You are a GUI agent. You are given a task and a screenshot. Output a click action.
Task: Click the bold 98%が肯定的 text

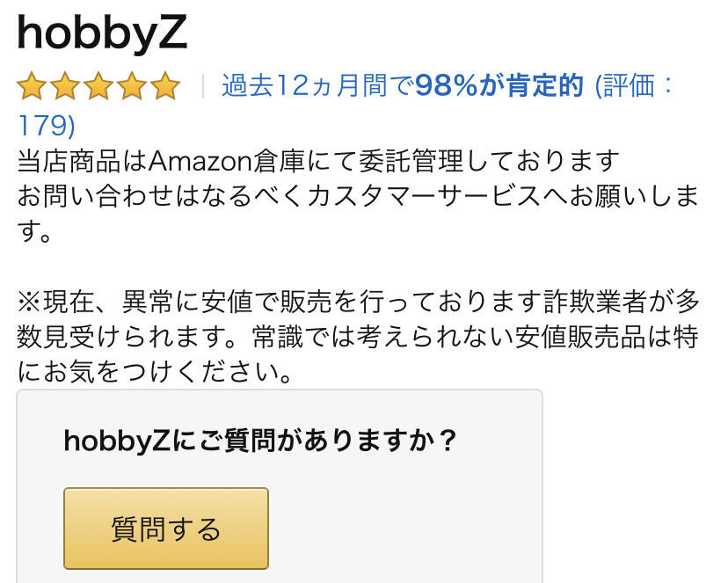coord(499,86)
